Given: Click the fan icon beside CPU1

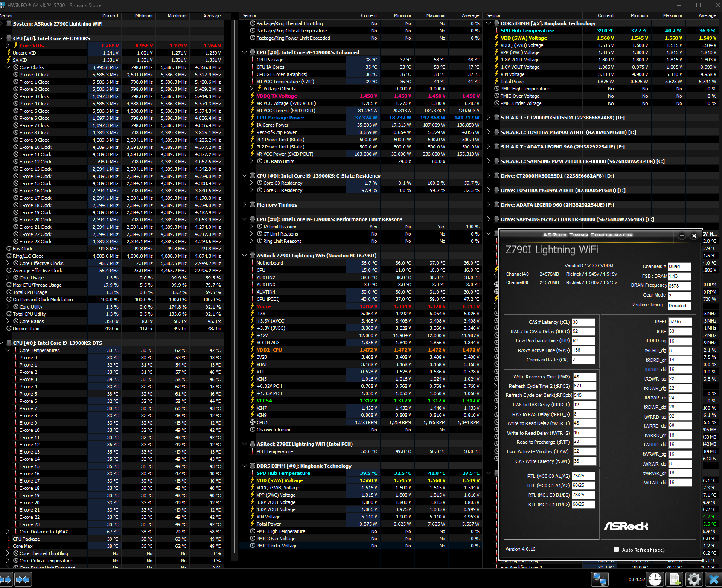Looking at the screenshot, I should tap(253, 422).
